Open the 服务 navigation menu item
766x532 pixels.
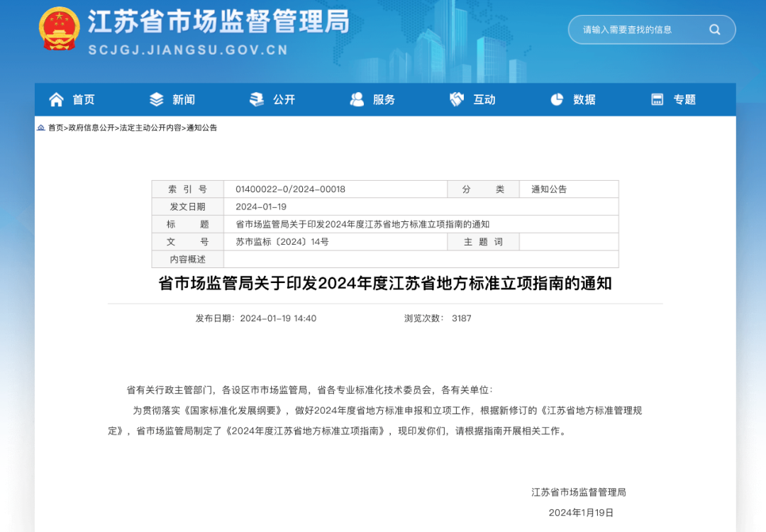(x=384, y=99)
